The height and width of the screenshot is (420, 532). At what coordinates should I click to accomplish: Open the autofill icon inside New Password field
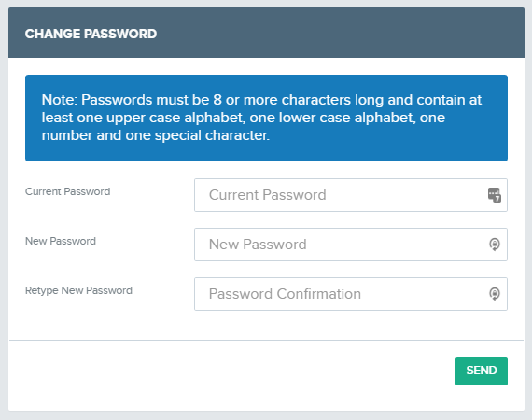(495, 245)
